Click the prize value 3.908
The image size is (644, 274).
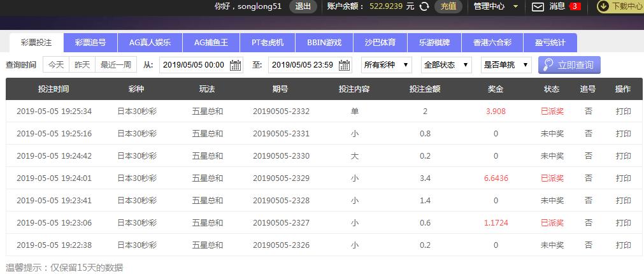(x=496, y=112)
